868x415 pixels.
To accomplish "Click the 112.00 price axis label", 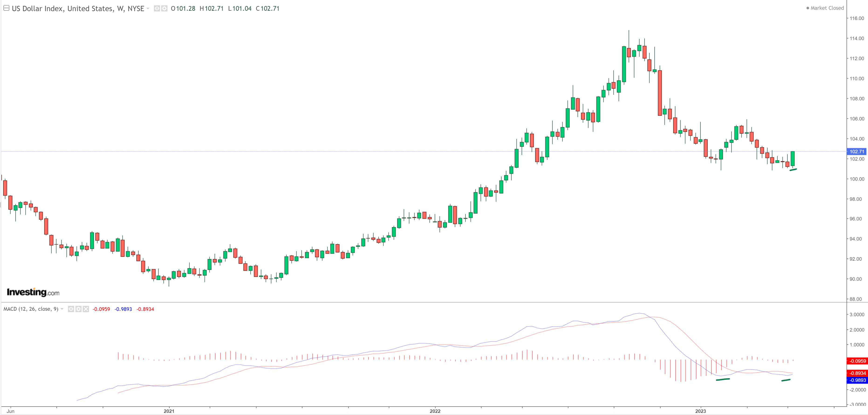I will click(857, 59).
